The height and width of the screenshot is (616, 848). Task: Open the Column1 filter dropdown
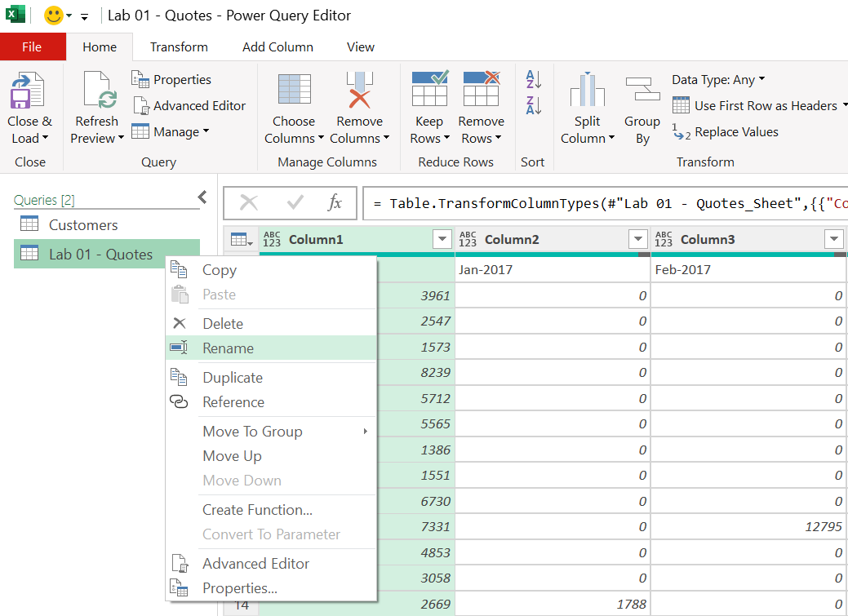click(x=442, y=239)
